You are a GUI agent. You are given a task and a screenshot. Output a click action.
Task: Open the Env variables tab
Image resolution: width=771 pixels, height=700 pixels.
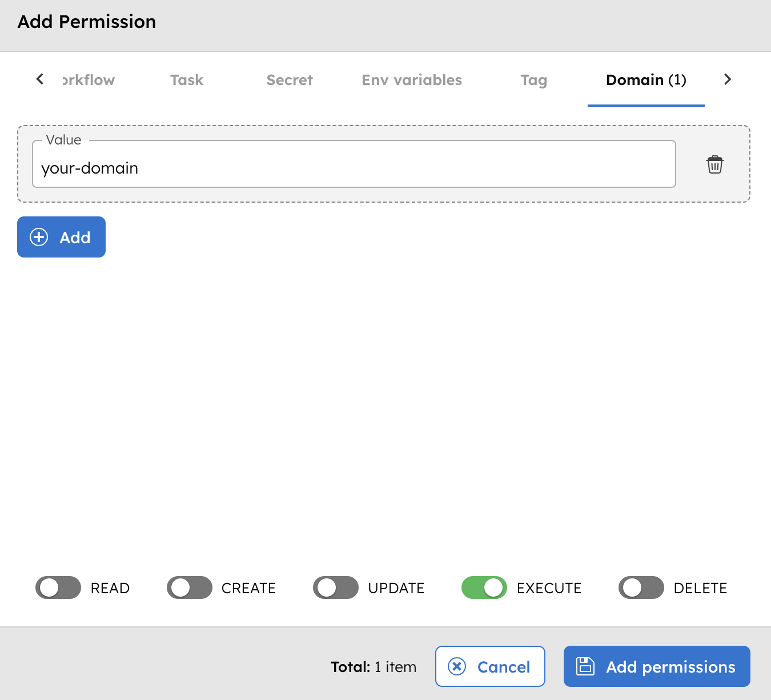click(412, 80)
